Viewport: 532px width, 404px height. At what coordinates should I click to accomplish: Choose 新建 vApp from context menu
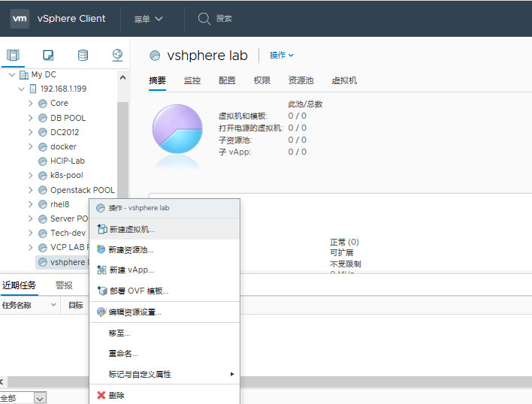click(x=165, y=270)
